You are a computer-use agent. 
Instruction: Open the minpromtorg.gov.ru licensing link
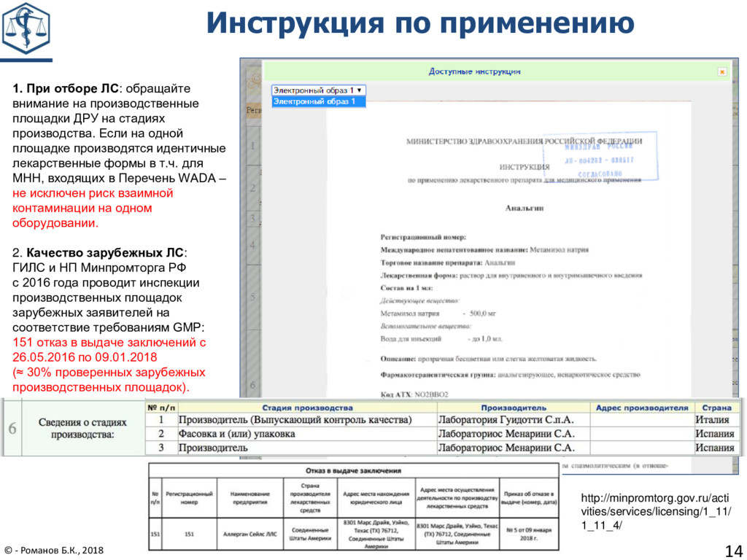coord(654,511)
